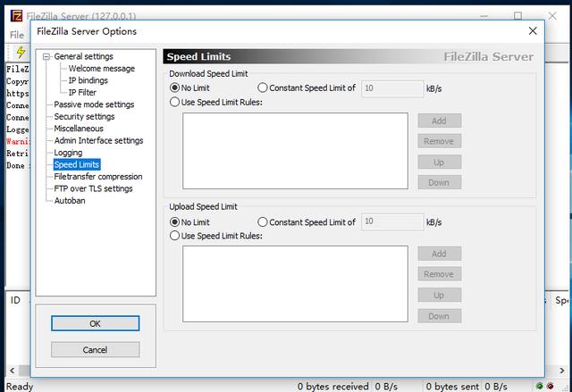Click Down button for download rules
The height and width of the screenshot is (392, 572).
click(x=440, y=182)
